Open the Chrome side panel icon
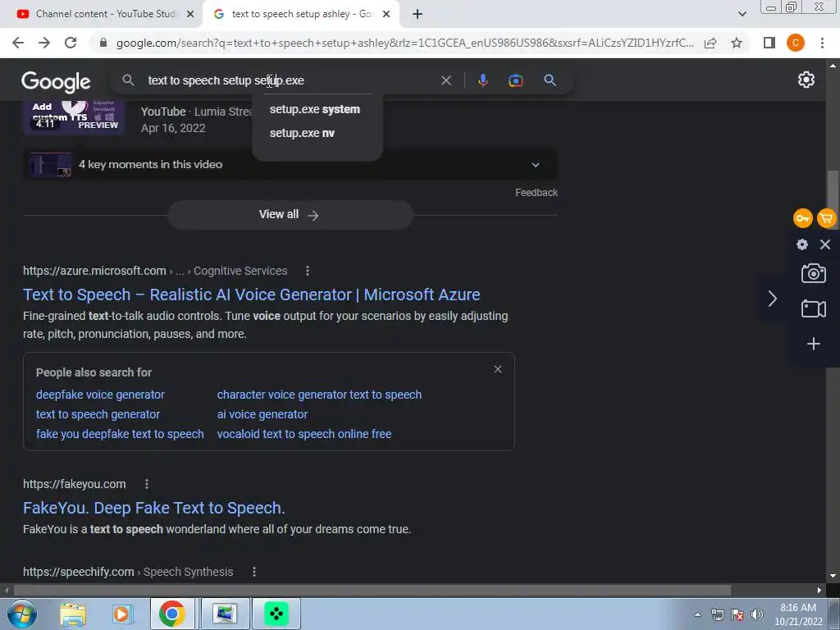 (769, 43)
